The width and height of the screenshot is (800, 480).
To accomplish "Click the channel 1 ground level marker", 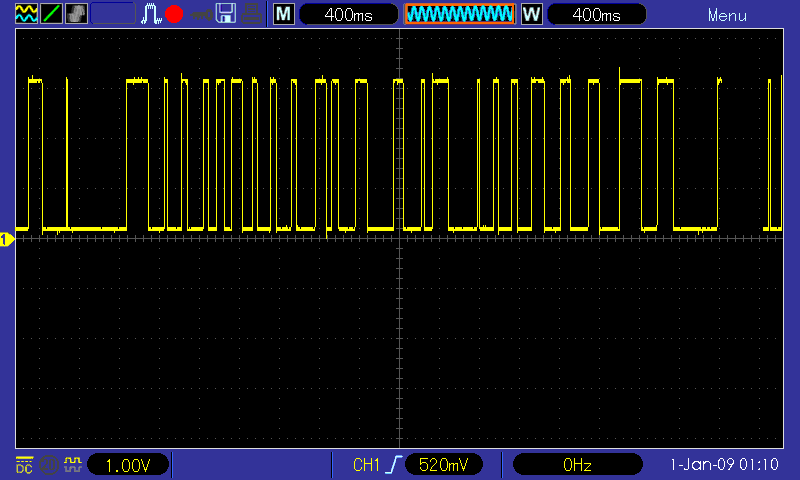I will (7, 239).
